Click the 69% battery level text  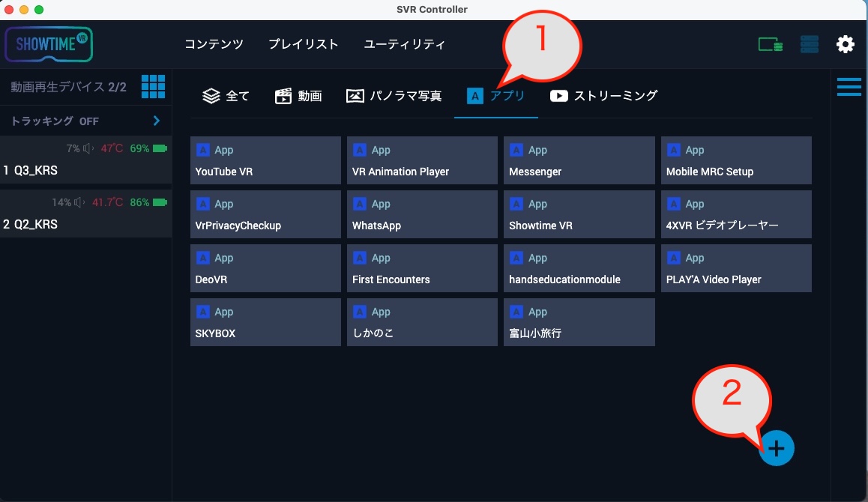(x=139, y=148)
